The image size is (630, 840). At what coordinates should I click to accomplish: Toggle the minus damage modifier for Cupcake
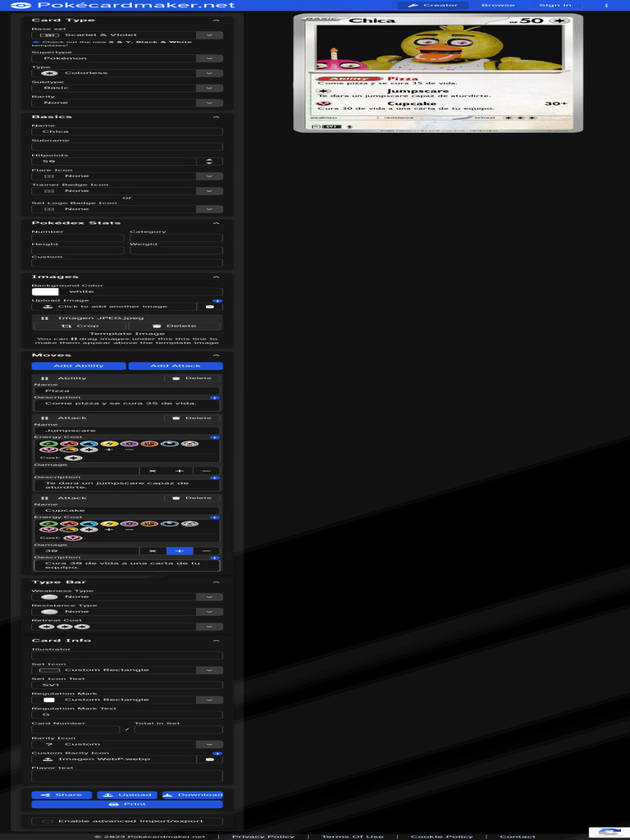206,551
